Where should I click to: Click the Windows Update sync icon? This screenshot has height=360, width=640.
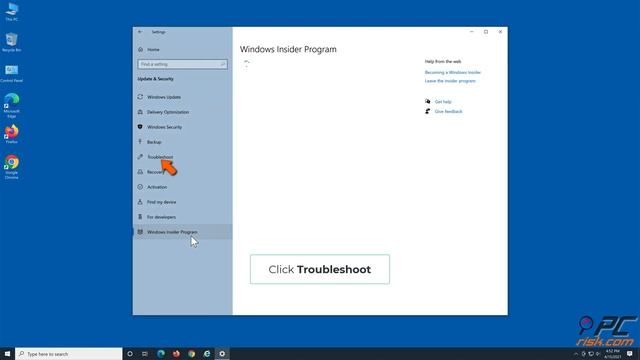coord(140,97)
